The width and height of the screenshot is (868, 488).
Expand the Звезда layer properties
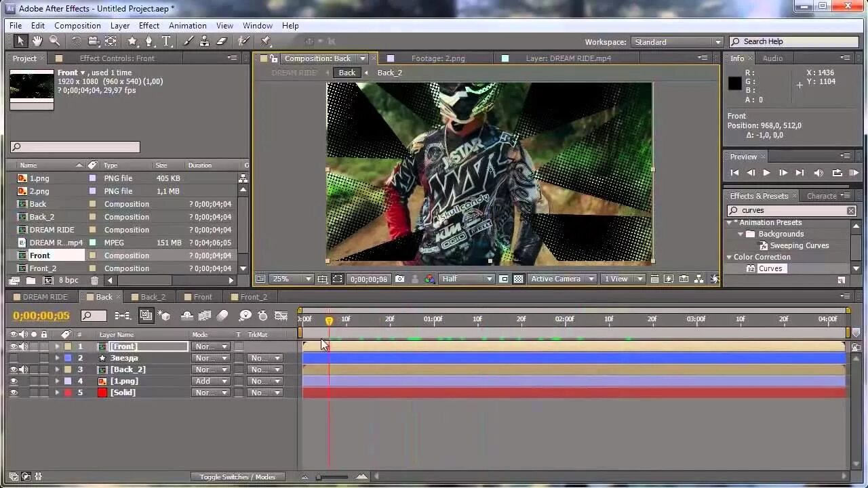click(x=57, y=358)
